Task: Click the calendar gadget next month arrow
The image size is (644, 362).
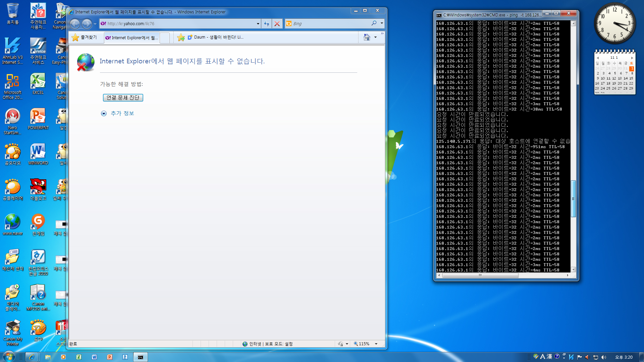Action: click(x=632, y=58)
